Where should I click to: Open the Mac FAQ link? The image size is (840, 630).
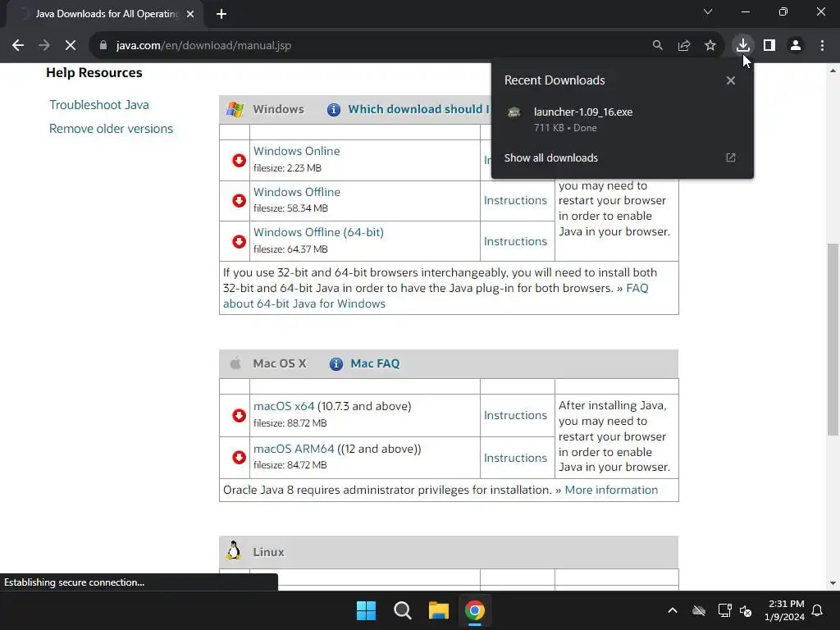coord(375,363)
